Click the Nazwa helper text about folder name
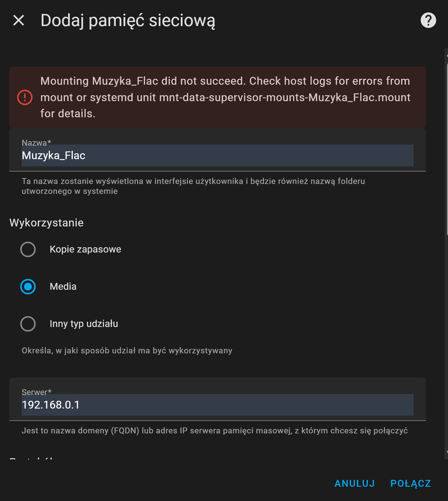 [x=193, y=186]
